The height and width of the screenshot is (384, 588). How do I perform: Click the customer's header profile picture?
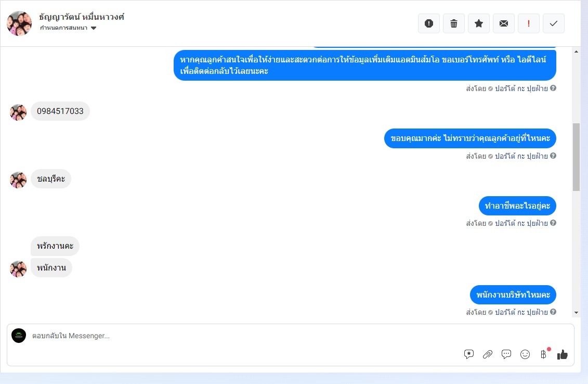19,23
